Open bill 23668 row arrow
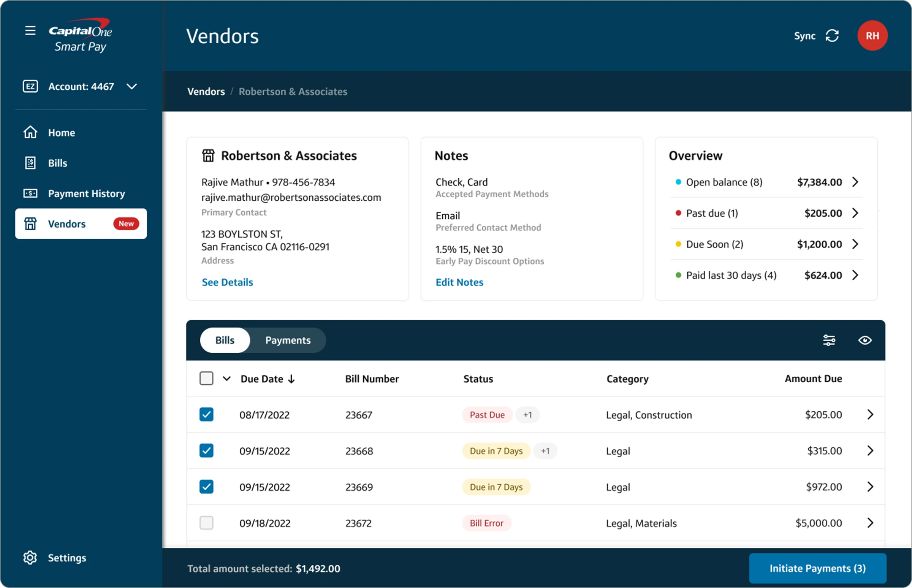Viewport: 912px width, 588px height. pyautogui.click(x=870, y=450)
